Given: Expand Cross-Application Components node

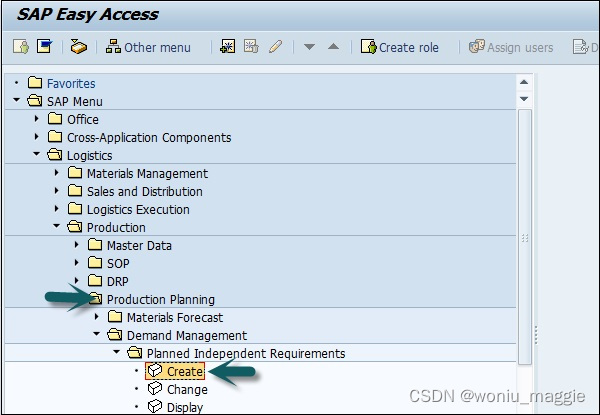Looking at the screenshot, I should [x=37, y=137].
